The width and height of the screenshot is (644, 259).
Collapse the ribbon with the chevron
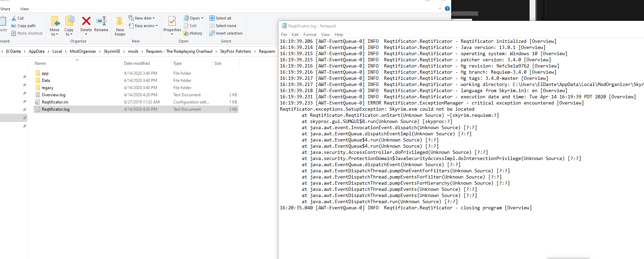(x=440, y=9)
